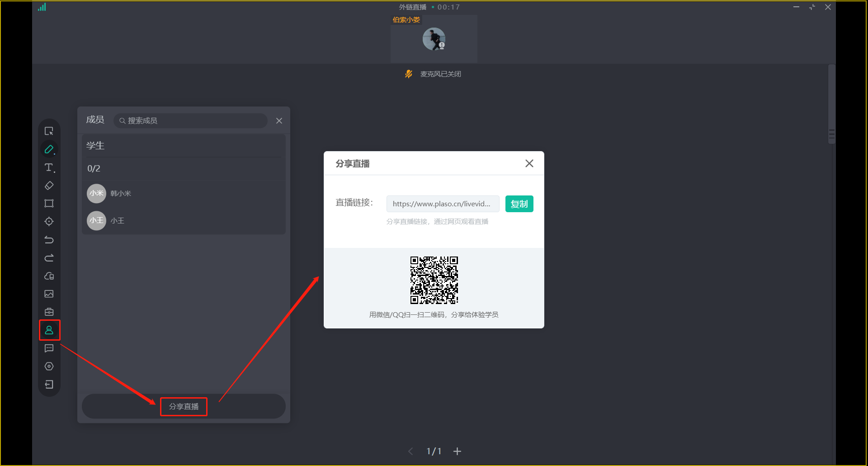Image resolution: width=868 pixels, height=466 pixels.
Task: Click the 外链直播 title text
Action: coord(412,7)
